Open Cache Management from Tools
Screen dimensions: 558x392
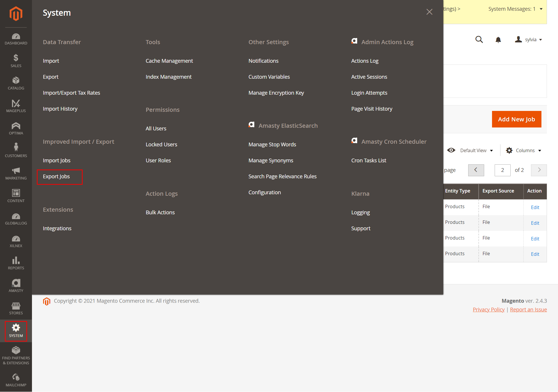(x=169, y=61)
